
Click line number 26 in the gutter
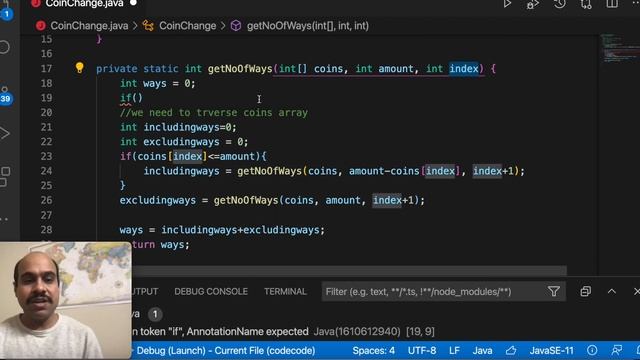tap(46, 200)
